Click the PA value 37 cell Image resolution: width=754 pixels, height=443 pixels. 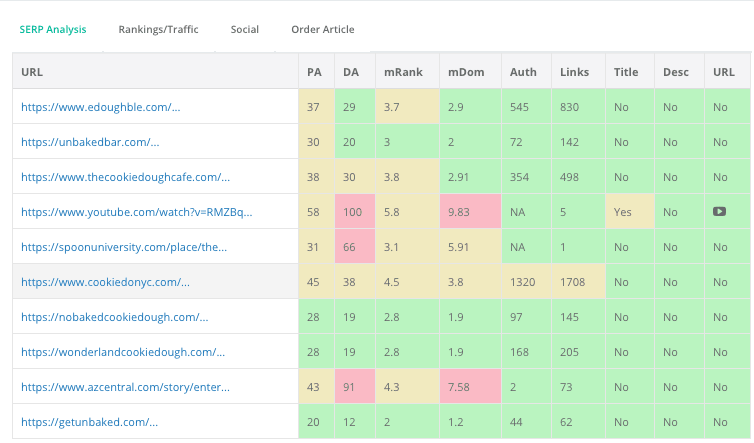pos(316,107)
